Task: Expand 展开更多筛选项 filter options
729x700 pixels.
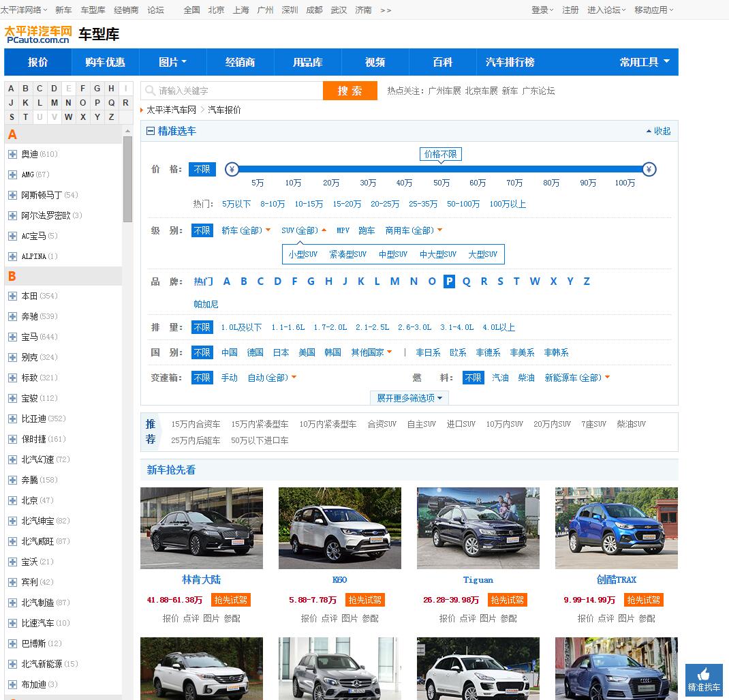Action: tap(409, 398)
